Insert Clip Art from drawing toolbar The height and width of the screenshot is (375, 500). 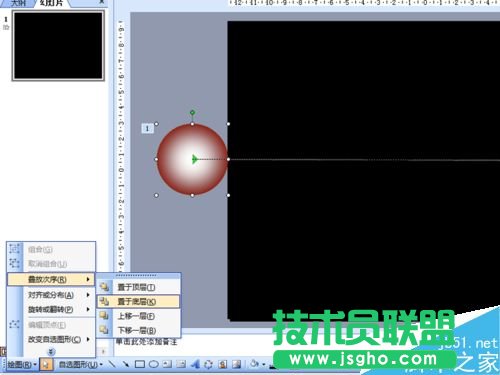coord(223,364)
